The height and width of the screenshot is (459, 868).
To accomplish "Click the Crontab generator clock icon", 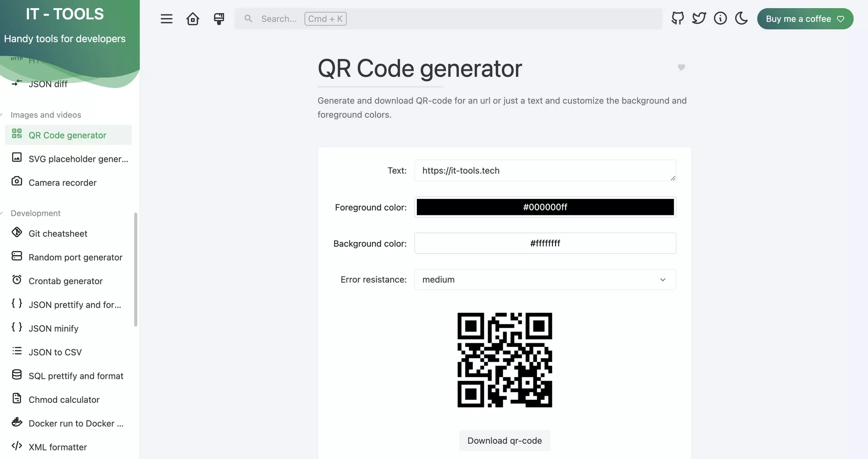I will [x=17, y=279].
